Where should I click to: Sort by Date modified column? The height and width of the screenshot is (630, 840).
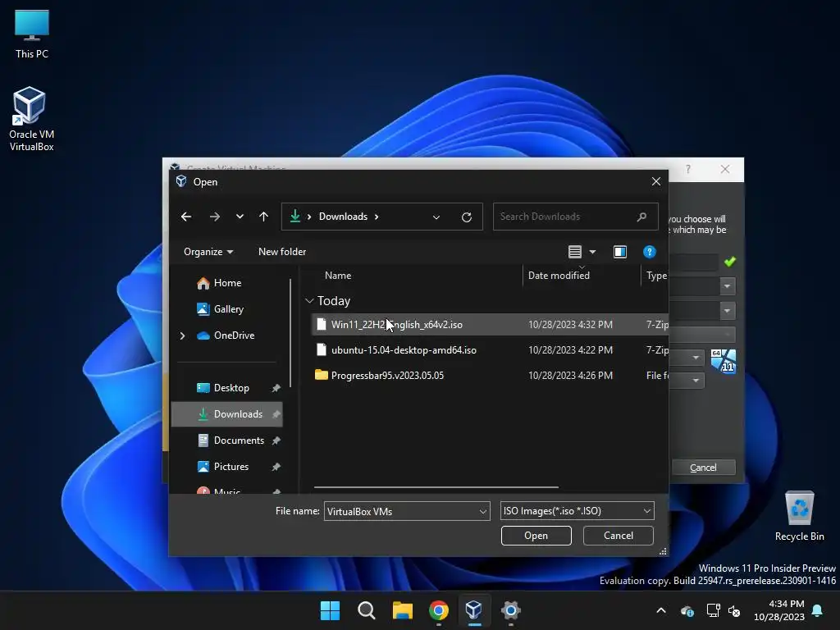pyautogui.click(x=559, y=276)
